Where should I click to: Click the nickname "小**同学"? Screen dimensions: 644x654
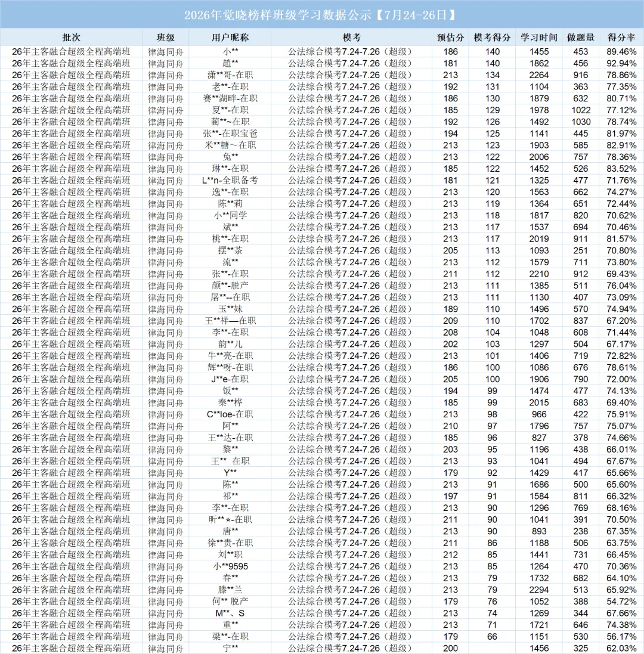[230, 215]
